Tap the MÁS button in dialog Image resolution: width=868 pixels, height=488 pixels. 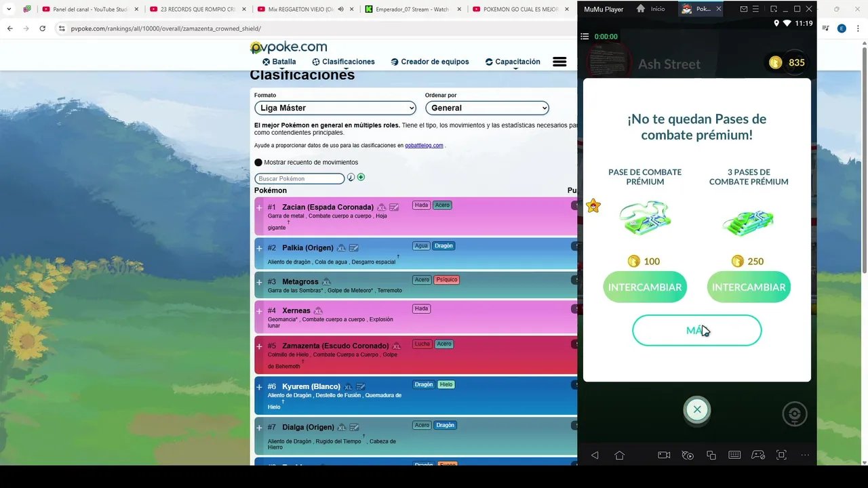point(697,331)
